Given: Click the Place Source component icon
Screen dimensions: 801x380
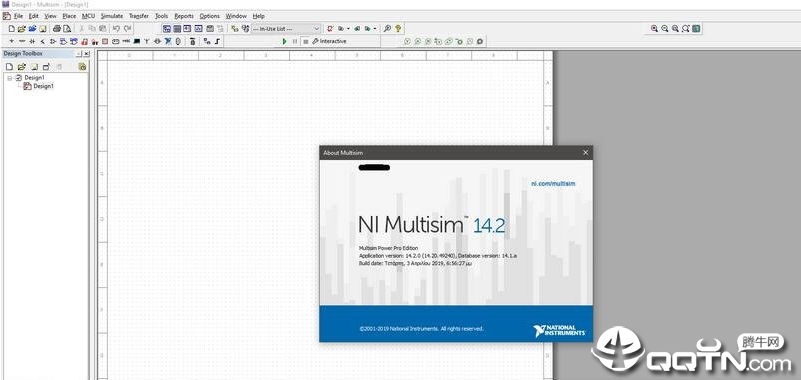Looking at the screenshot, I should coord(11,41).
